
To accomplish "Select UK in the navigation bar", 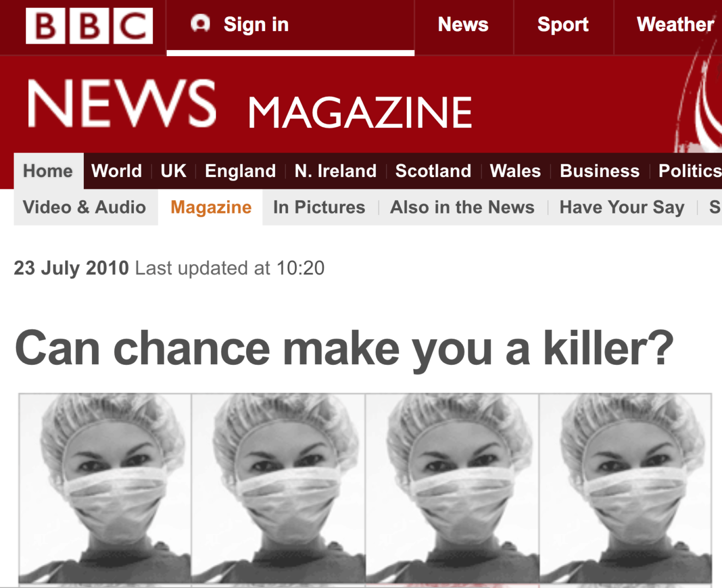I will [x=173, y=171].
